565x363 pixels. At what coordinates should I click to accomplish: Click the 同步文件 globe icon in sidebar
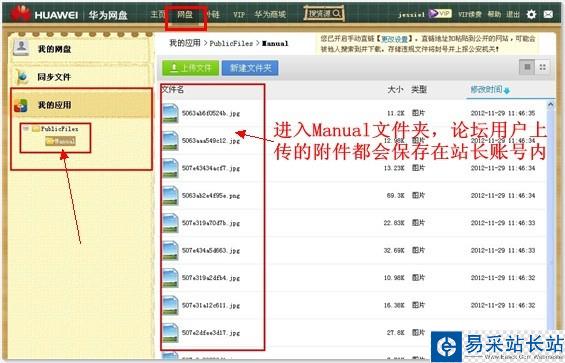click(x=22, y=76)
